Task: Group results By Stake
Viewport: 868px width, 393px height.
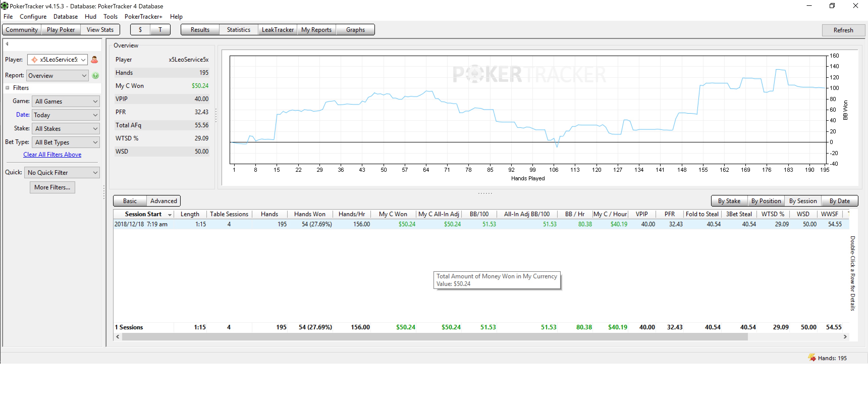Action: (729, 201)
